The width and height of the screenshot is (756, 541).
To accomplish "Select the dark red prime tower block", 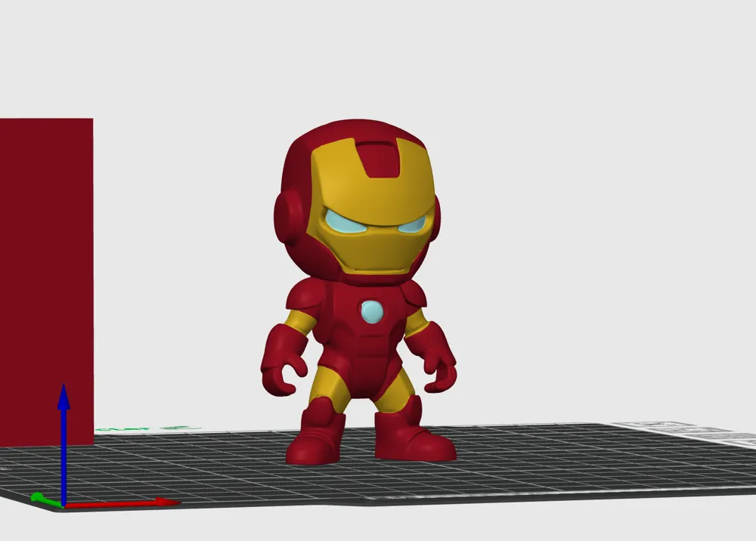I will pyautogui.click(x=46, y=283).
